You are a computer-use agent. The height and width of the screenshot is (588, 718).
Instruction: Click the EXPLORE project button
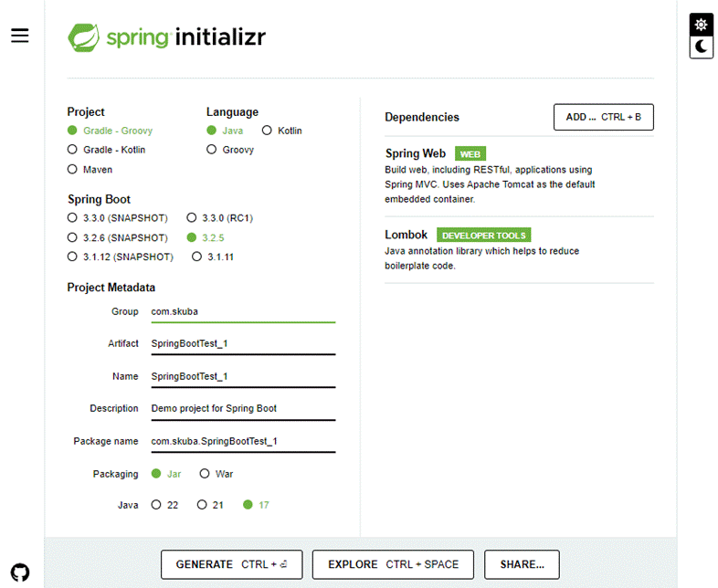[393, 564]
